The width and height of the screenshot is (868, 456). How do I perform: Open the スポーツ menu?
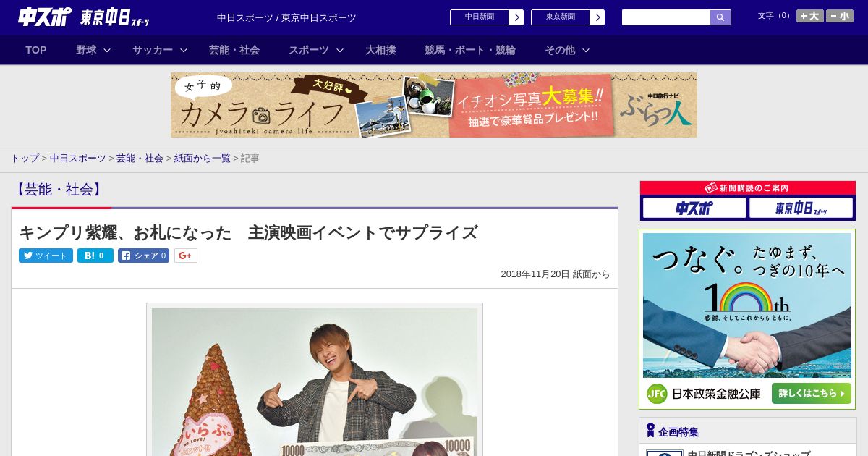(x=309, y=50)
